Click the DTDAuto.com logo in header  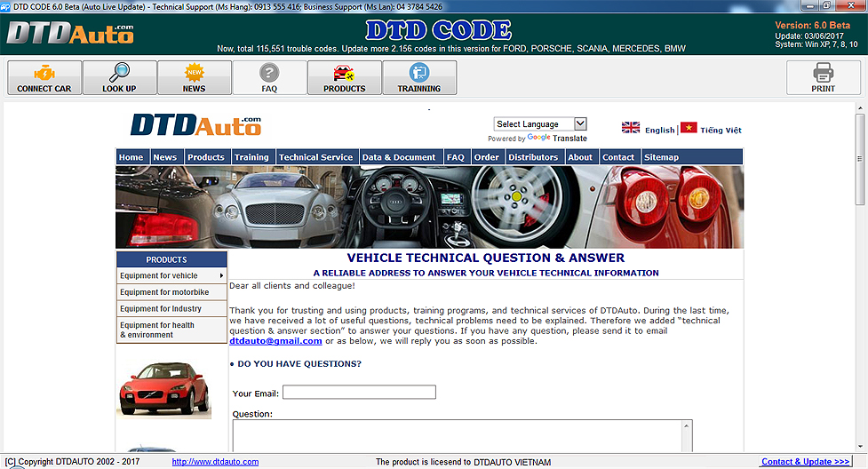(x=70, y=33)
